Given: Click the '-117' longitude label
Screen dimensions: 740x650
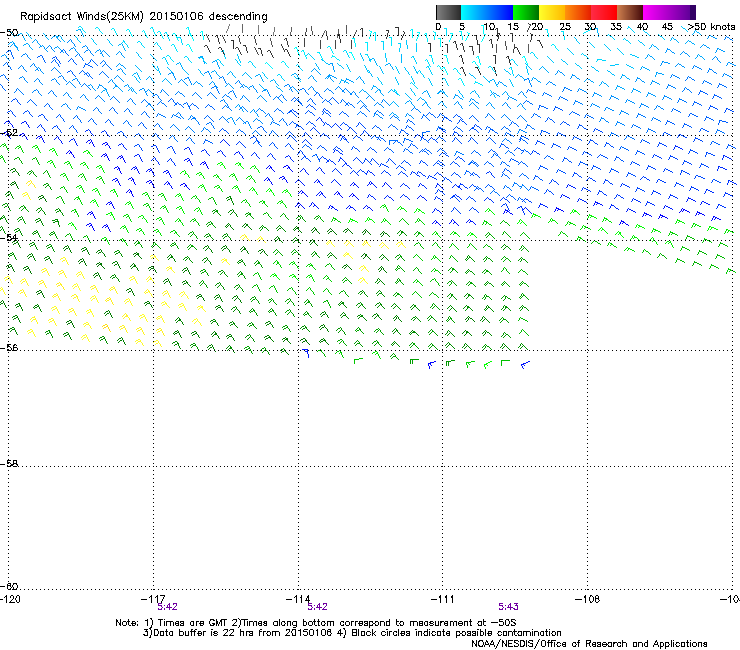Looking at the screenshot, I should coord(153,599).
